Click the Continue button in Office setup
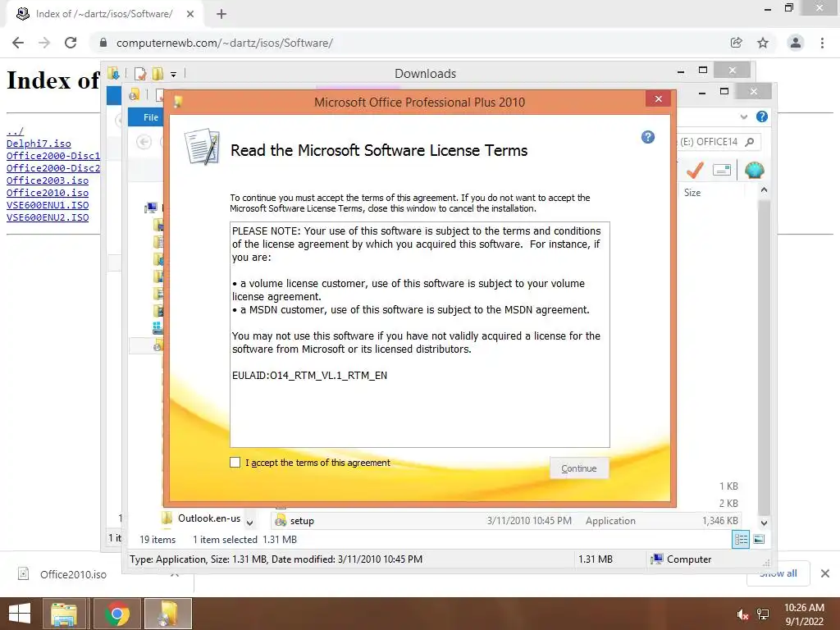Screen dimensions: 840x630 [x=578, y=468]
